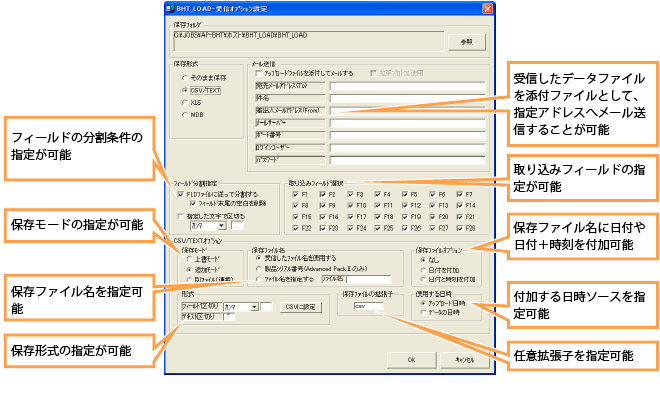Viewport: 660px width, 397px height.
Task: Select 製品シリアル番号 (Advanced Pack II) radio
Action: 258,269
